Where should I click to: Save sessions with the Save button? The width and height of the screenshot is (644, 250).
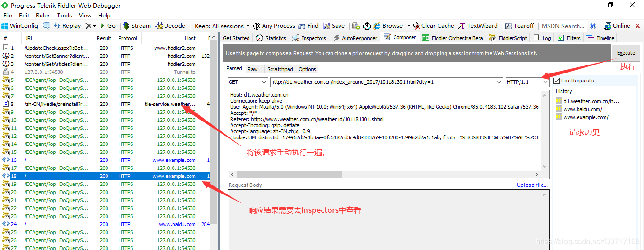(334, 26)
